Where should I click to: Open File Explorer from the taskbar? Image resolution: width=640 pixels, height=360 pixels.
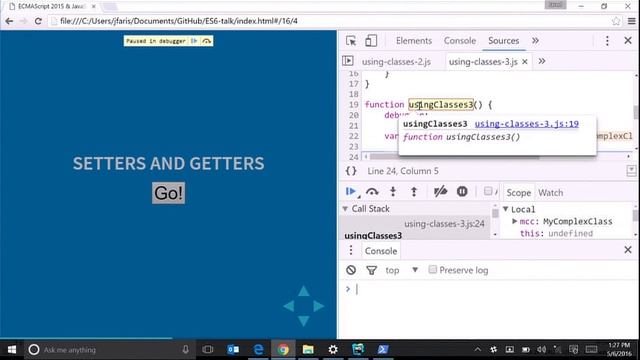308,350
